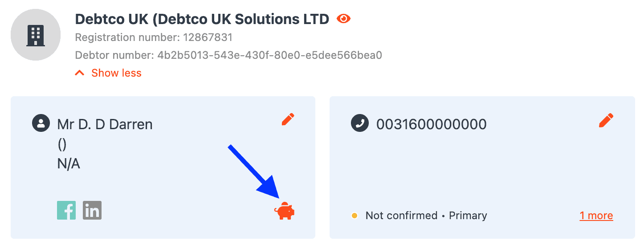Click the N/A line in contact card
Viewport: 644px width, 245px height.
pyautogui.click(x=69, y=164)
